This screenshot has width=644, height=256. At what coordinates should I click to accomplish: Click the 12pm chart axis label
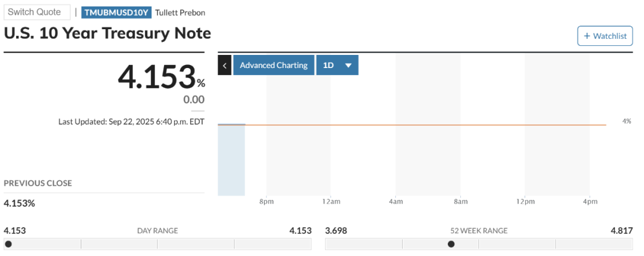[x=525, y=202]
